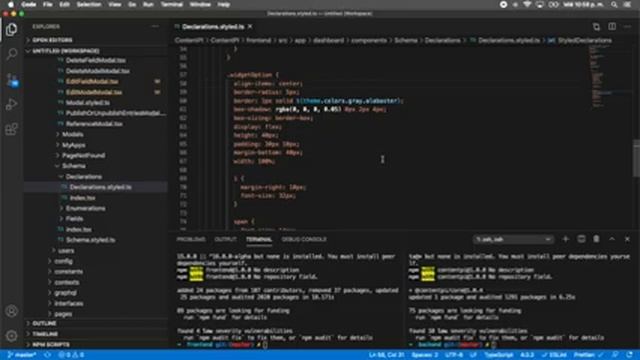Click the Wi-Fi icon in menu bar

pyautogui.click(x=527, y=4)
